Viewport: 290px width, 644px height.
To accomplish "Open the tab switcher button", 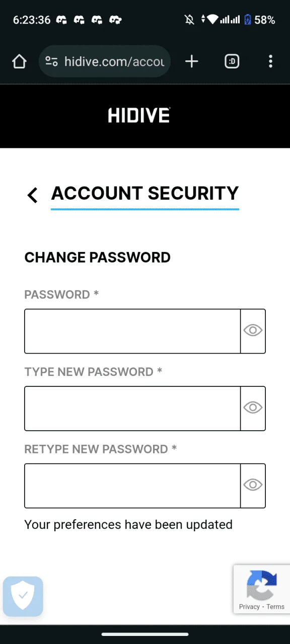I will tap(232, 62).
